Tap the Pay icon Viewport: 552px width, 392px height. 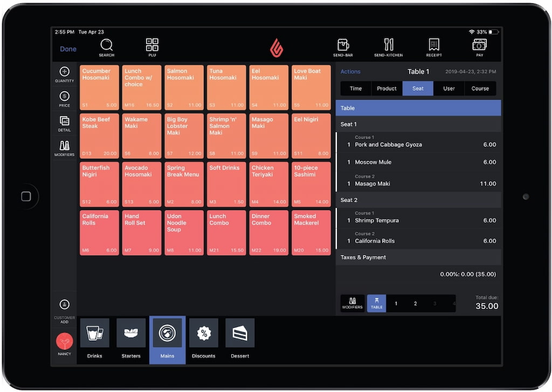pos(479,47)
